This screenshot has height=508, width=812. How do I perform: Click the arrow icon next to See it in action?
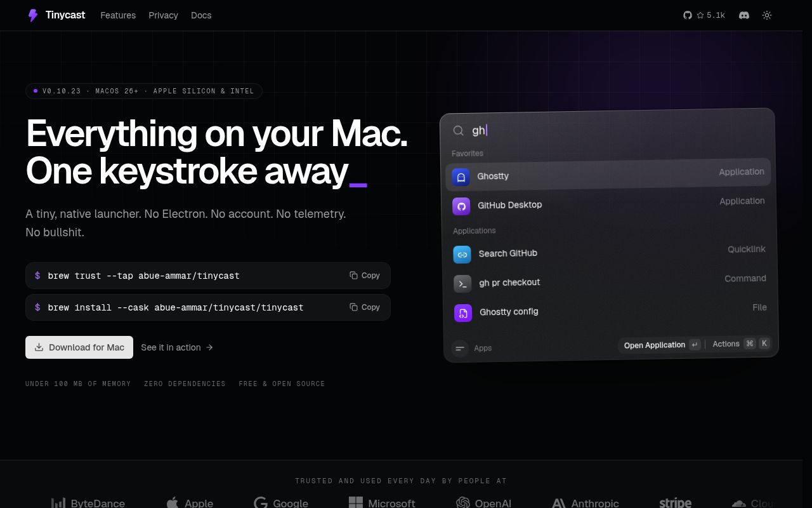(209, 347)
